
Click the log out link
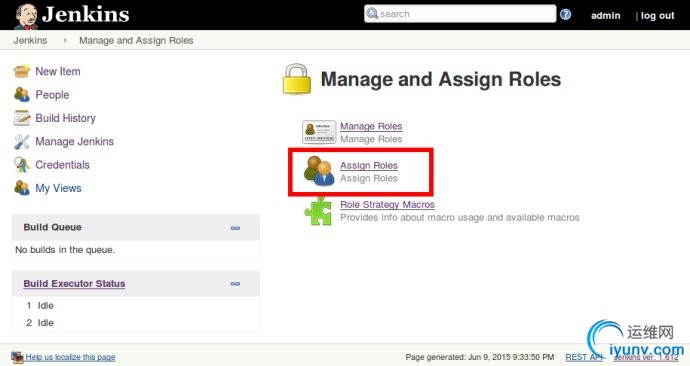[657, 15]
